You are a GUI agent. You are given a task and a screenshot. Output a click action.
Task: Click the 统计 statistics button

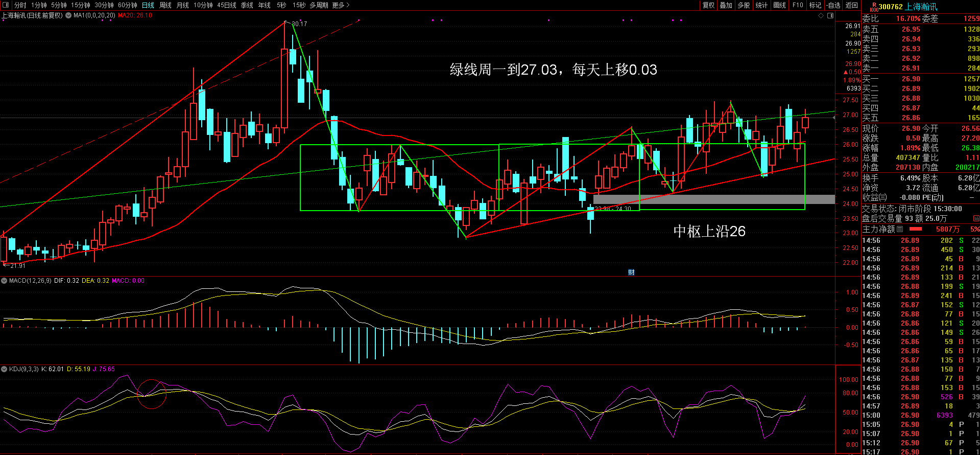(761, 5)
